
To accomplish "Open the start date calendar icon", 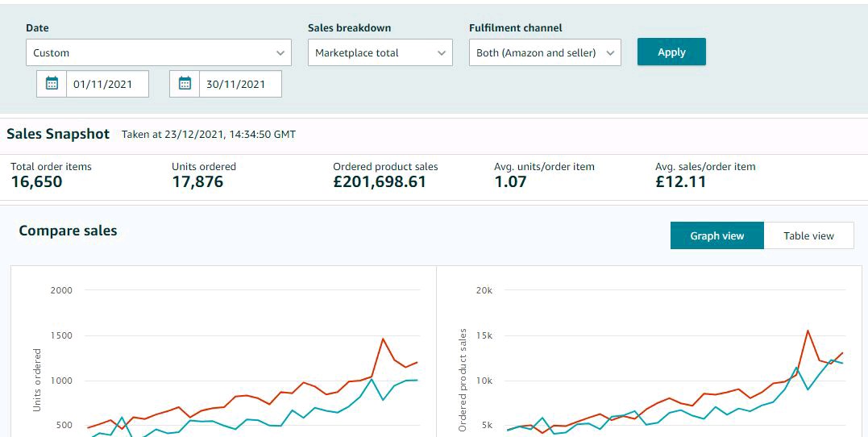I will (x=52, y=84).
